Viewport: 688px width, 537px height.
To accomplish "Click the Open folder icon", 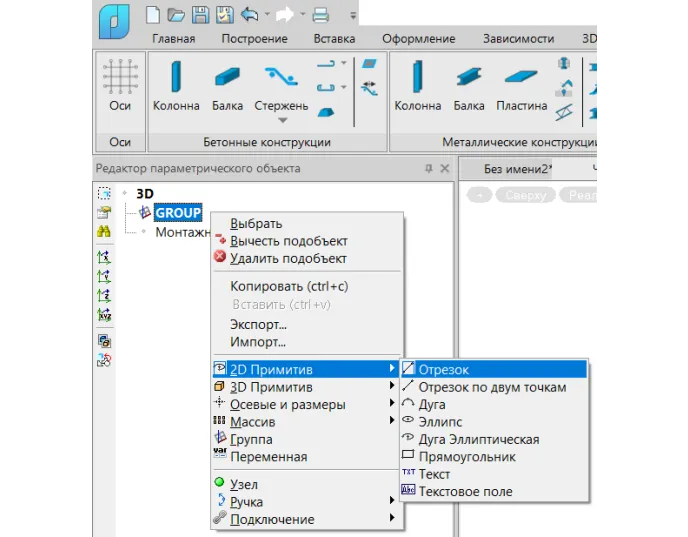I will point(176,15).
